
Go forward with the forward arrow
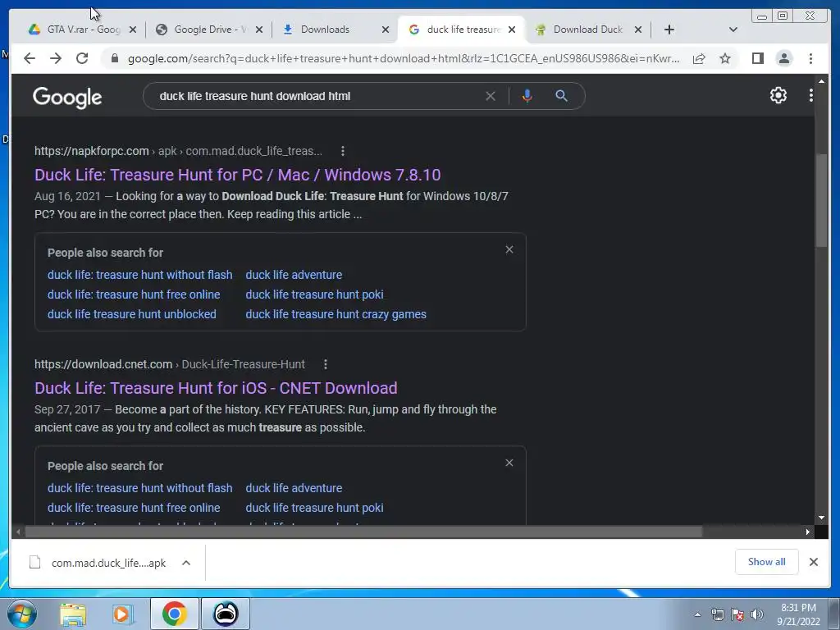point(56,58)
